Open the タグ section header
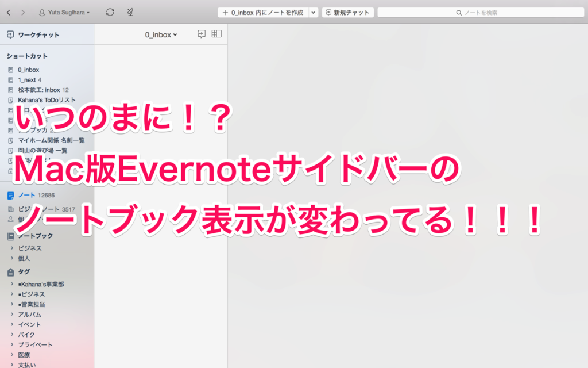 pyautogui.click(x=24, y=271)
